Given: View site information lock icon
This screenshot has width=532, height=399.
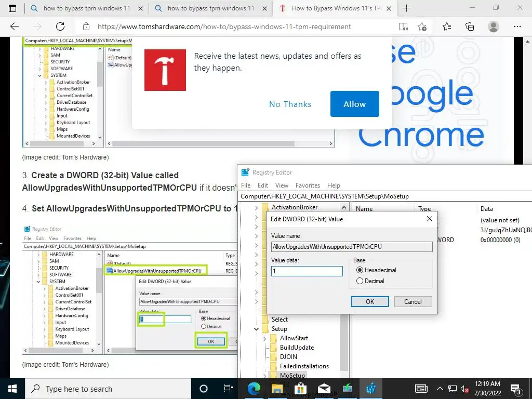Looking at the screenshot, I should click(x=86, y=26).
